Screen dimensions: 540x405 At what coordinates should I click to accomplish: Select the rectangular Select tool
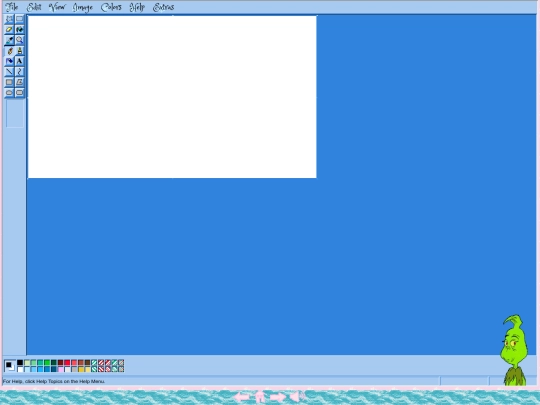20,19
